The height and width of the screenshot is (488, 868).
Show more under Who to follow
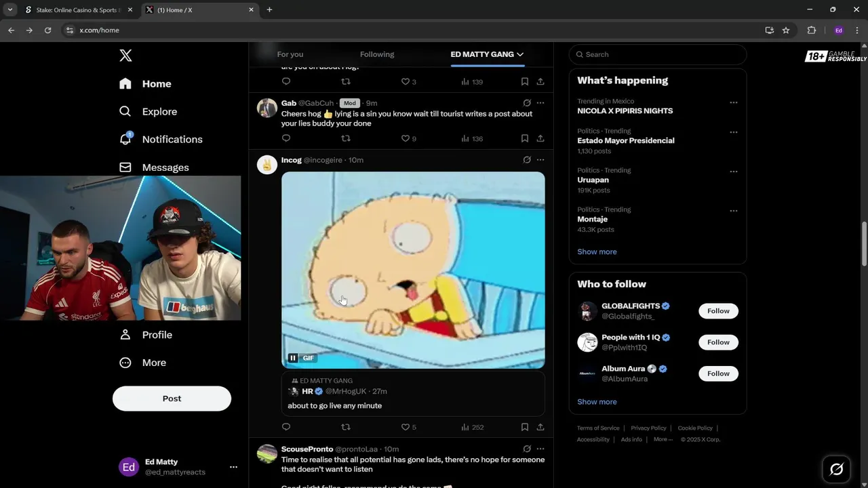tap(597, 402)
